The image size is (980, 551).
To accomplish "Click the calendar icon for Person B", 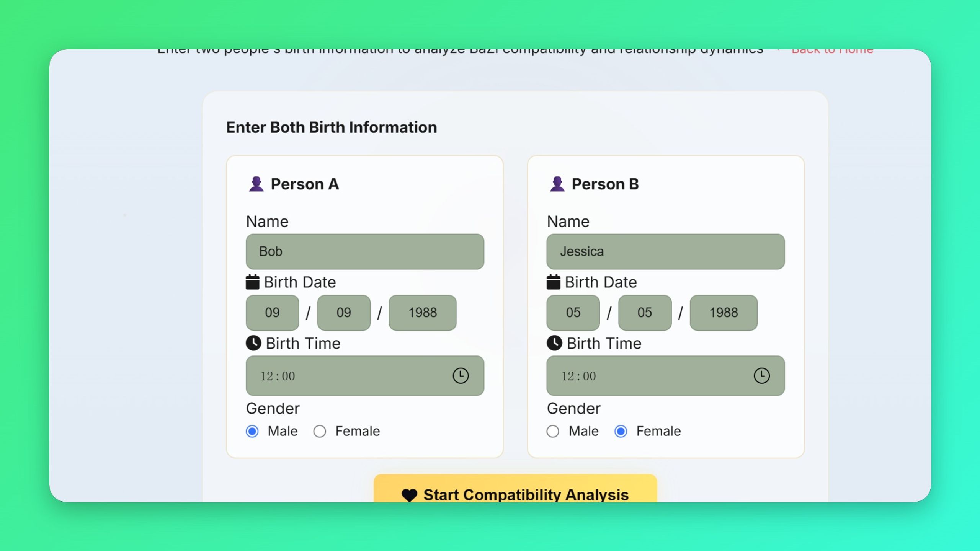I will pos(553,282).
